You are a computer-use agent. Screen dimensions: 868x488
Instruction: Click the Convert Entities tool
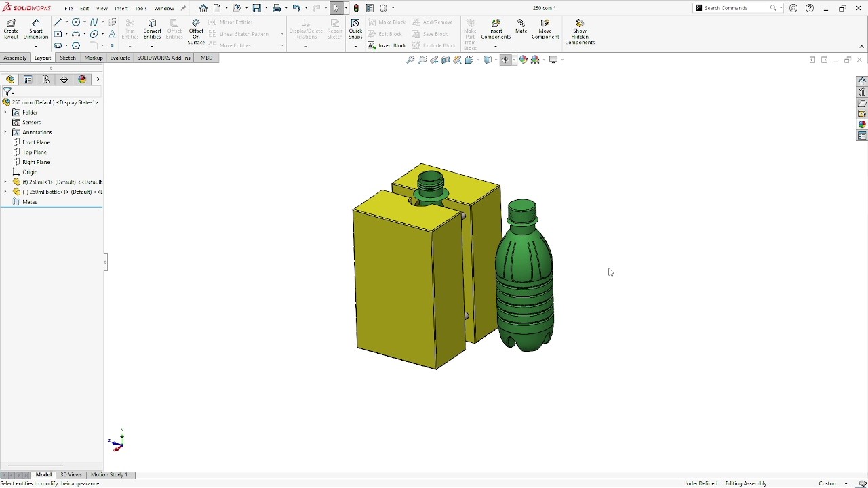(x=152, y=28)
